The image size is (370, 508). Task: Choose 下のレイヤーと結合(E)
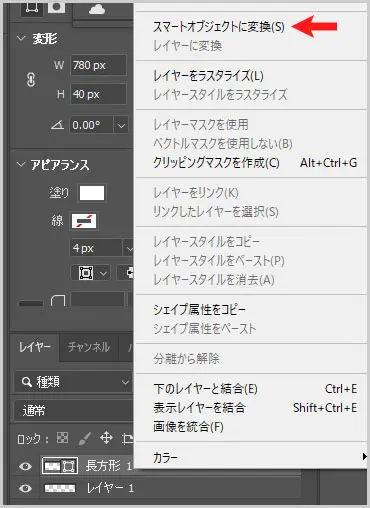coord(205,389)
